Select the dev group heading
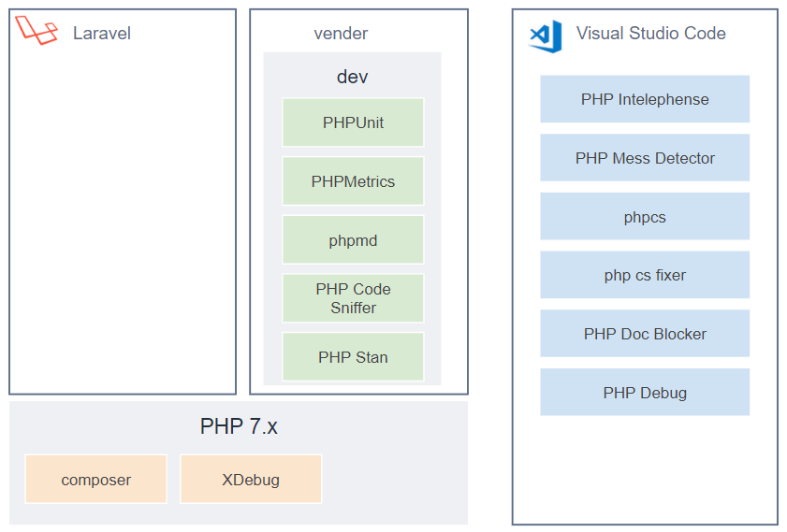The height and width of the screenshot is (532, 787). [353, 77]
